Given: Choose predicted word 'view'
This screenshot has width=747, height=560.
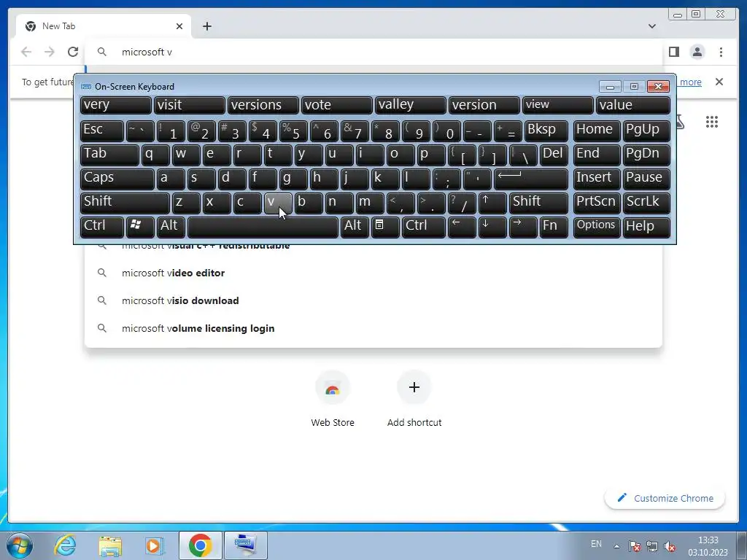Looking at the screenshot, I should click(x=558, y=105).
